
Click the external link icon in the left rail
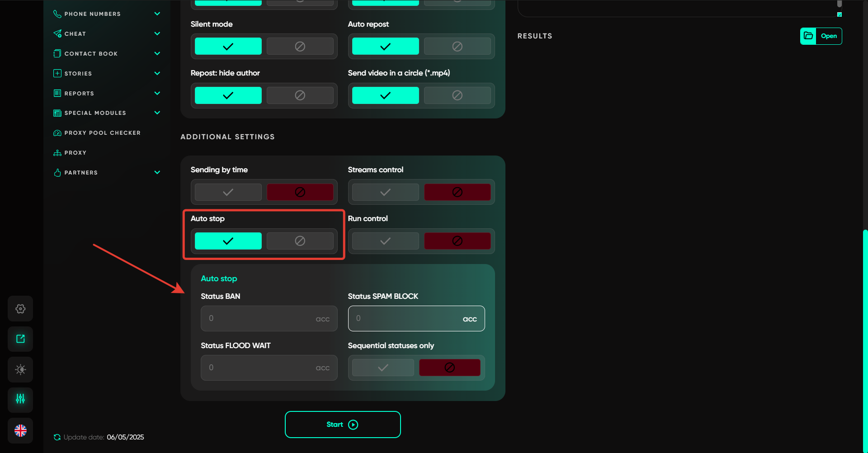click(x=20, y=339)
